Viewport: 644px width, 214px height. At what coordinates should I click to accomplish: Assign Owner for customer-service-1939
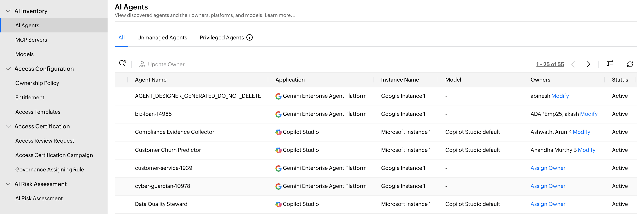point(548,168)
